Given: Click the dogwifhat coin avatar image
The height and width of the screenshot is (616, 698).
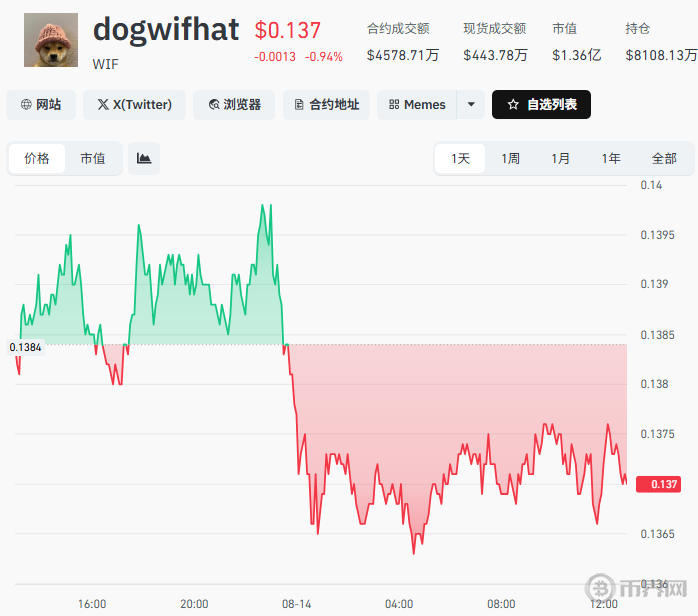Looking at the screenshot, I should tap(51, 40).
